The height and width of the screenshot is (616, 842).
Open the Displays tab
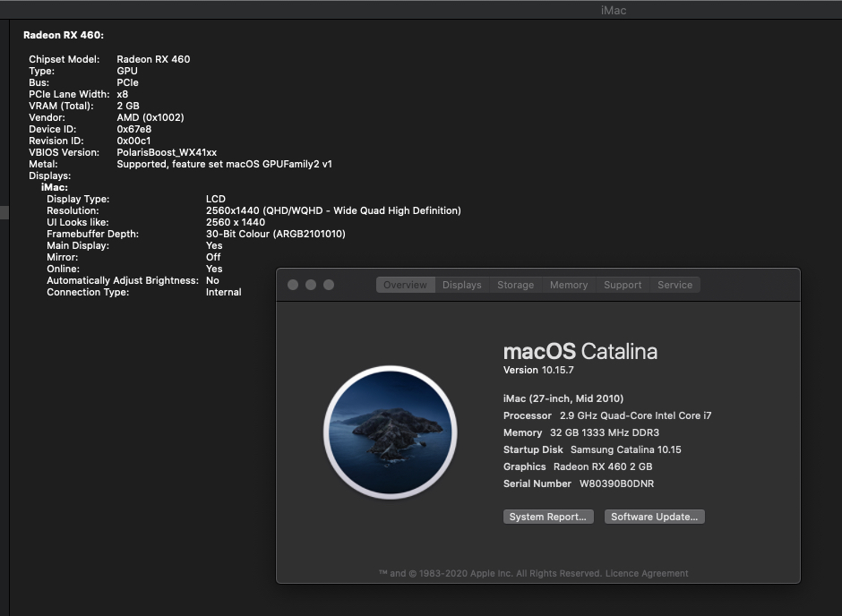[462, 285]
